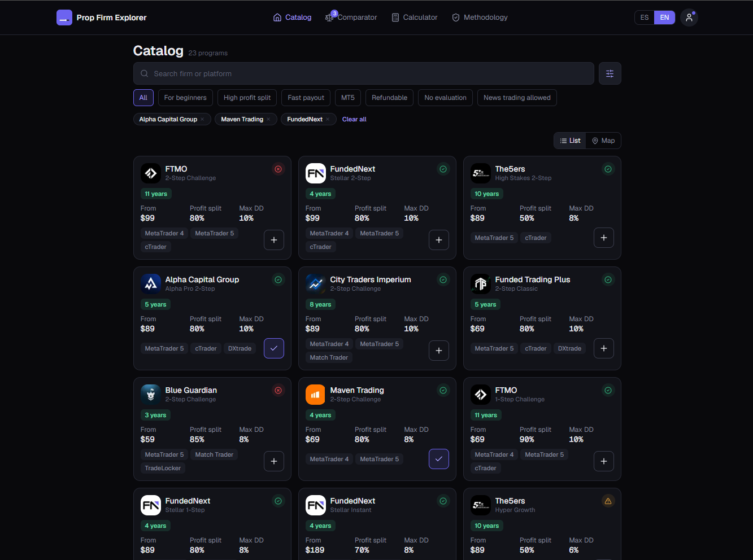Apply the MT5 filter
The image size is (753, 560).
348,98
